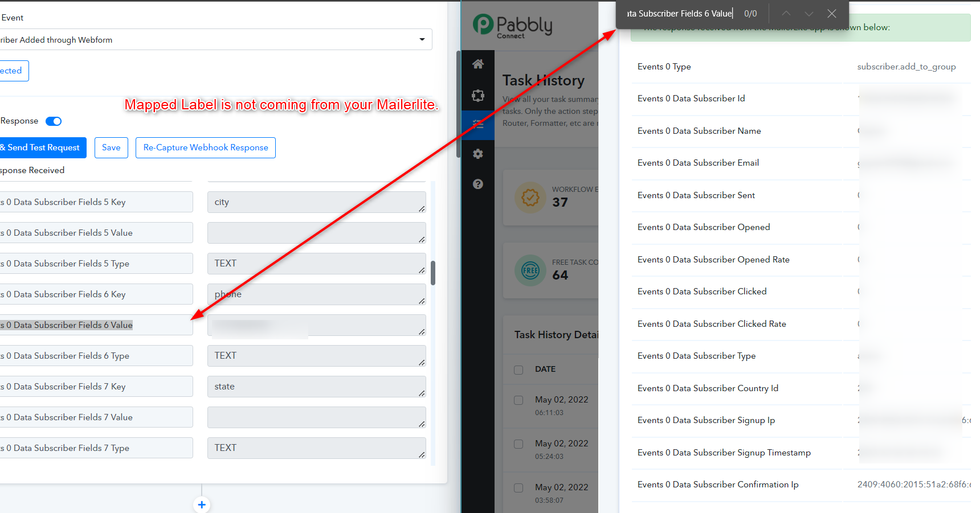Select the 'Data Subscriber Fields 6 Value' label

(96, 325)
